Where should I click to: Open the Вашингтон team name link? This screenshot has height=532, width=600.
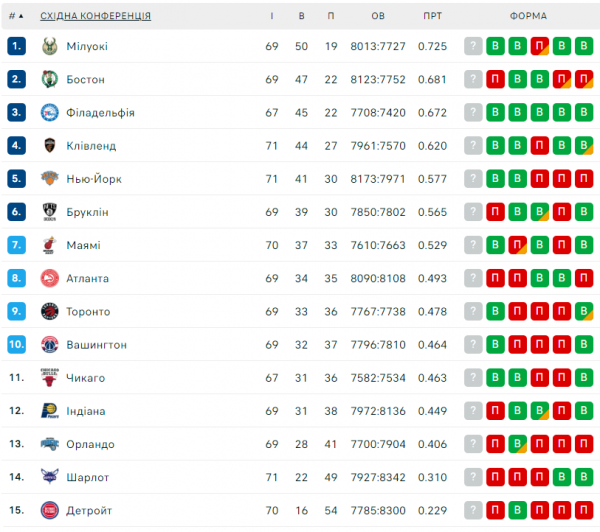[97, 345]
